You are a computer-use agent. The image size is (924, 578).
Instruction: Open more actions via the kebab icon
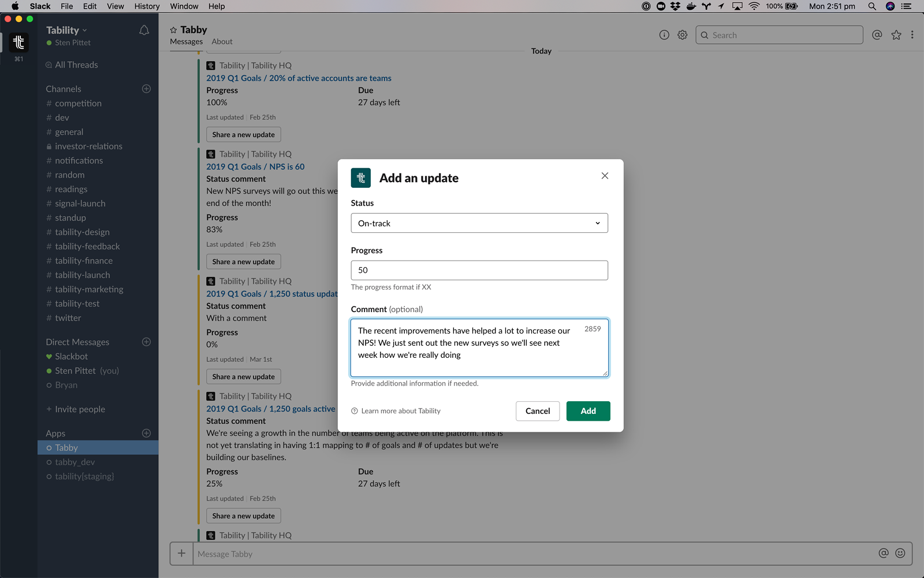pyautogui.click(x=912, y=35)
